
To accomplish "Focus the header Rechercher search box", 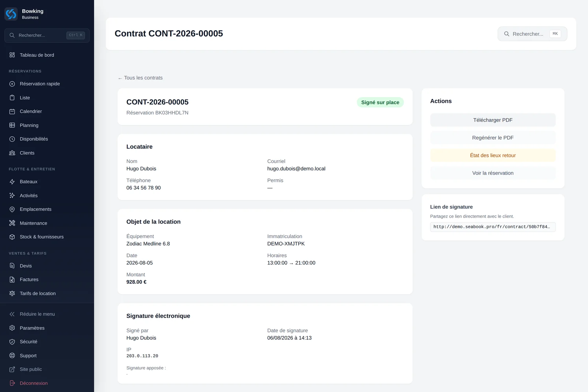I will (532, 34).
